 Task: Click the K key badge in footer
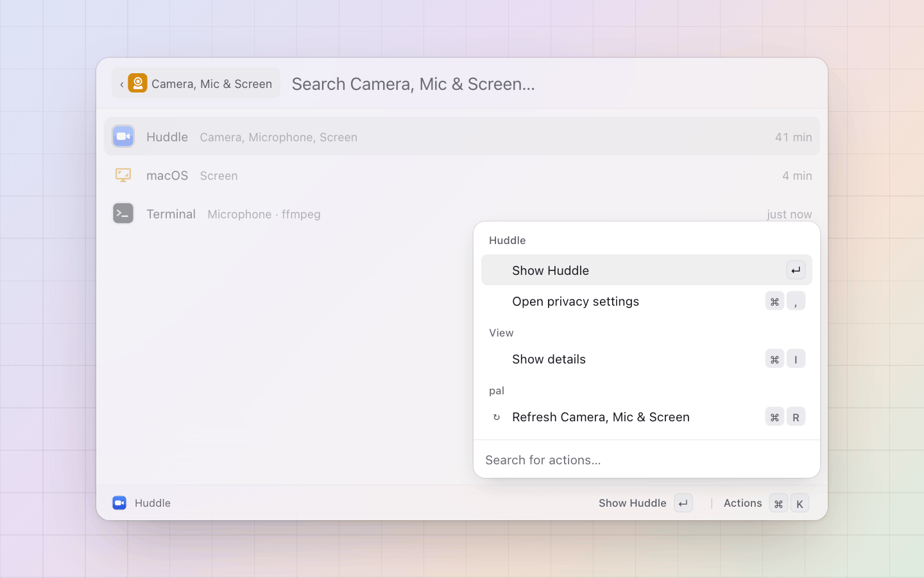coord(800,504)
